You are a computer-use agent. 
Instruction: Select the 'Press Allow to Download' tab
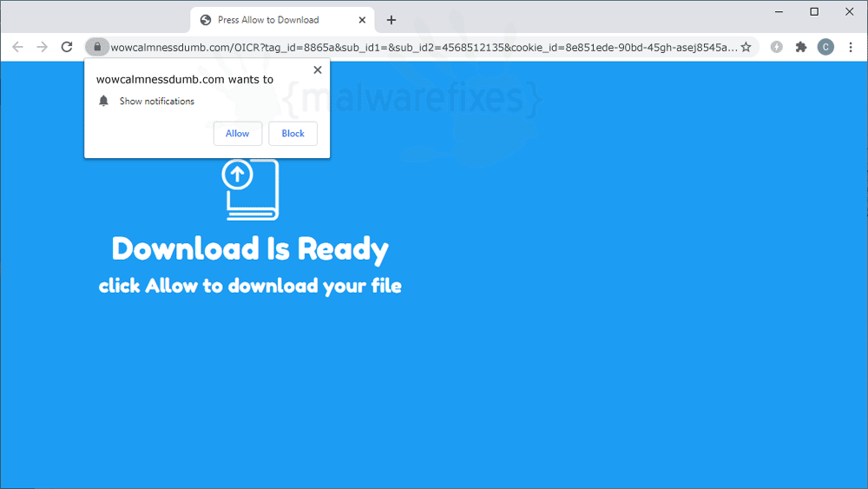click(x=282, y=20)
